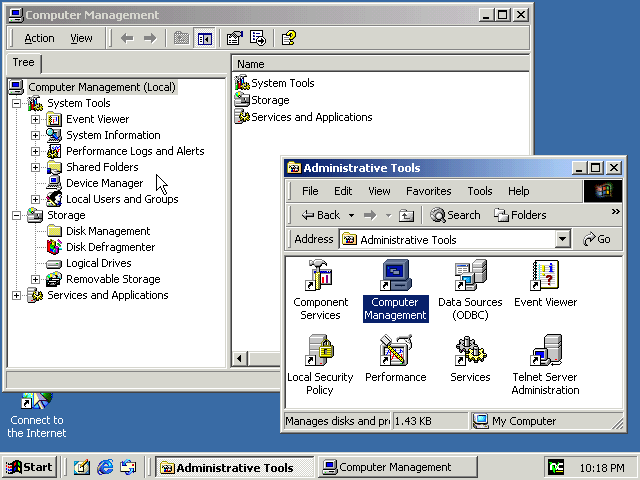
Task: Switch to Computer Management taskbar button
Action: 398,467
